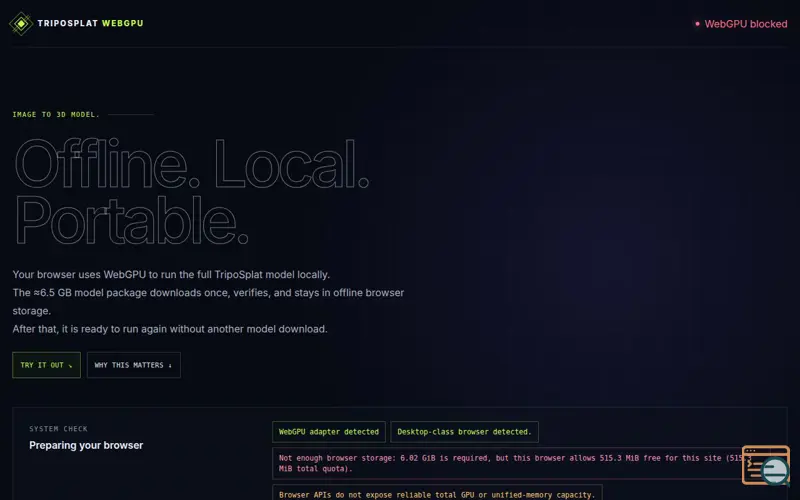
Task: Click the TRY IT OUT button
Action: click(x=46, y=365)
